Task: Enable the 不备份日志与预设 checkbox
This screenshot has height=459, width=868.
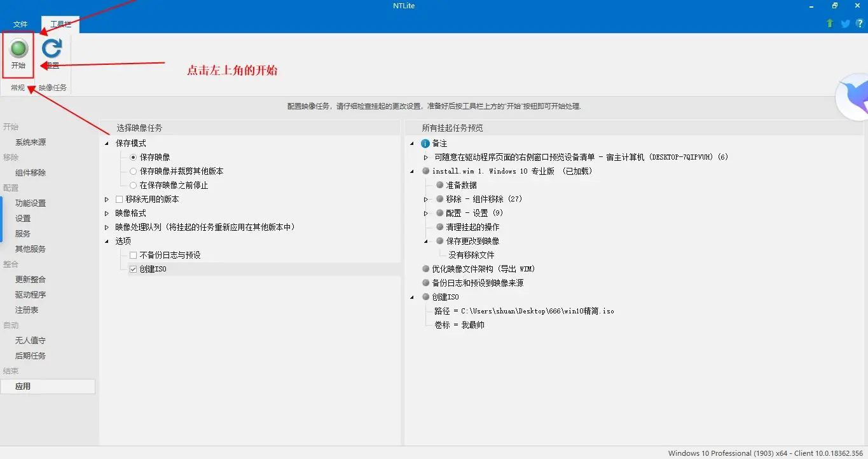Action: [x=133, y=255]
